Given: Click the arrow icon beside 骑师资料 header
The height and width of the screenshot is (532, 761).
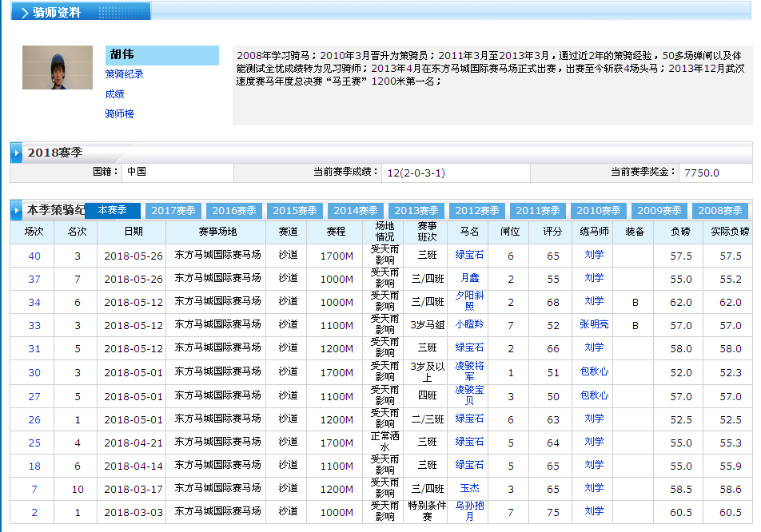Looking at the screenshot, I should (x=24, y=13).
